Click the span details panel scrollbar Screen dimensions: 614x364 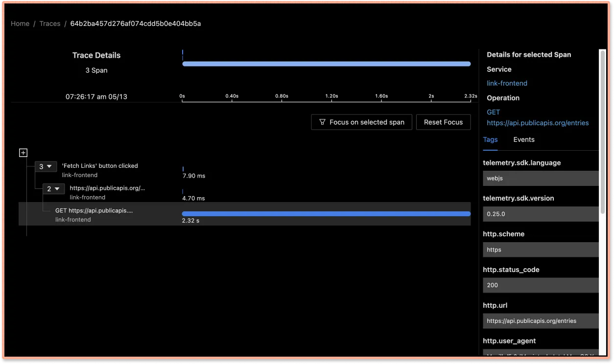click(x=603, y=131)
